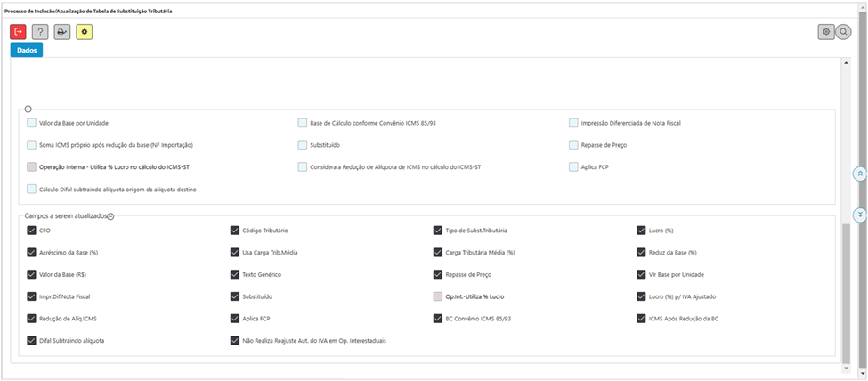
Task: Uncheck Difal Subtraindo alíquota option
Action: tap(32, 340)
